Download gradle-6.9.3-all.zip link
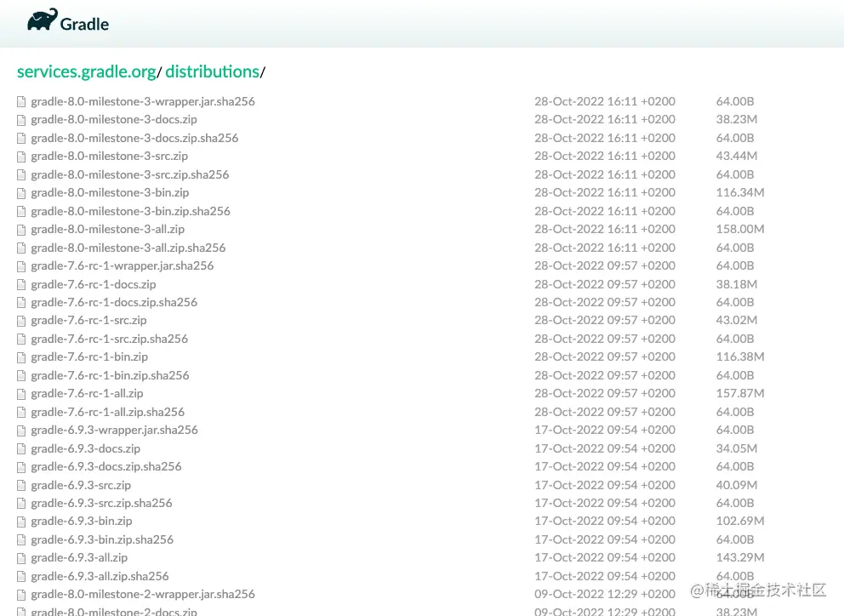The width and height of the screenshot is (844, 616). point(79,557)
